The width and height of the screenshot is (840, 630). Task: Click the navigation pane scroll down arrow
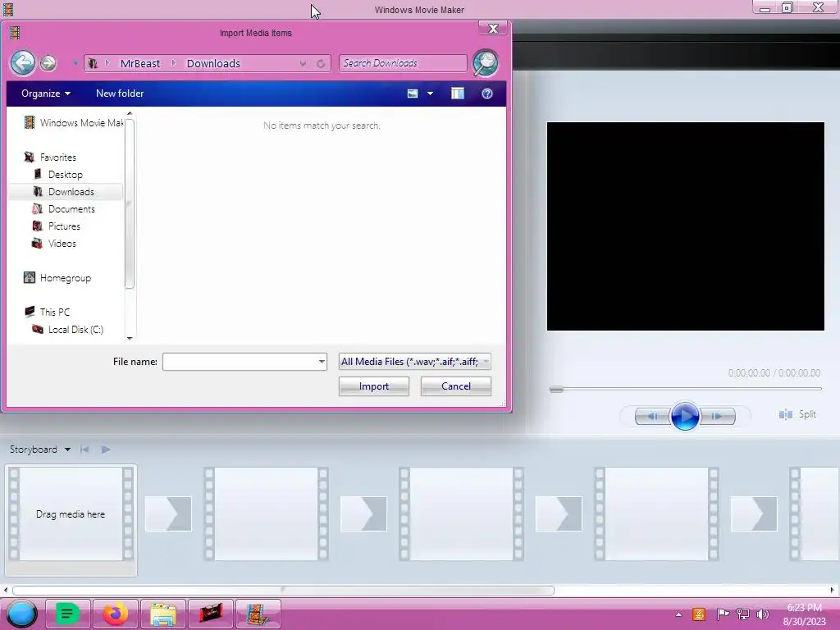pyautogui.click(x=129, y=338)
